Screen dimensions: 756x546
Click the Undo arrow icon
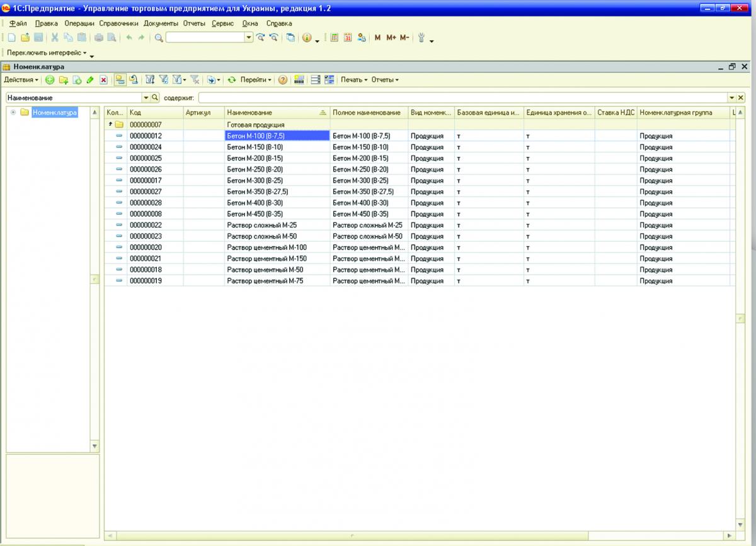click(x=129, y=38)
